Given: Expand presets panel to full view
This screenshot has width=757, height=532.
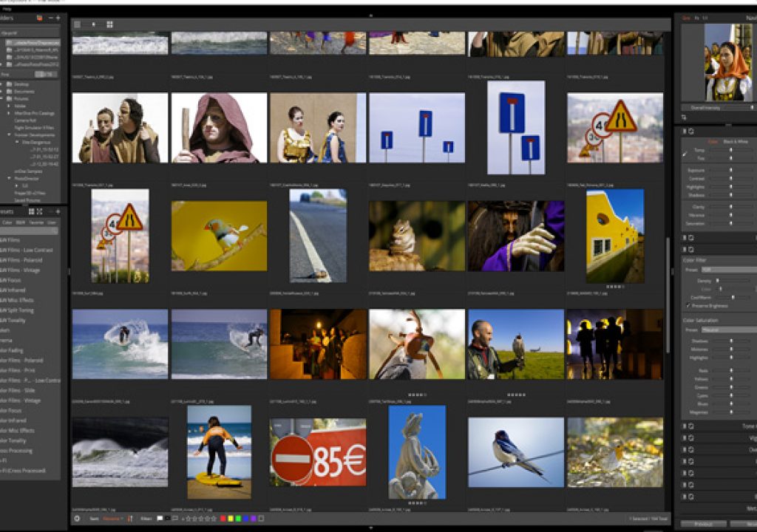Looking at the screenshot, I should coord(40,211).
